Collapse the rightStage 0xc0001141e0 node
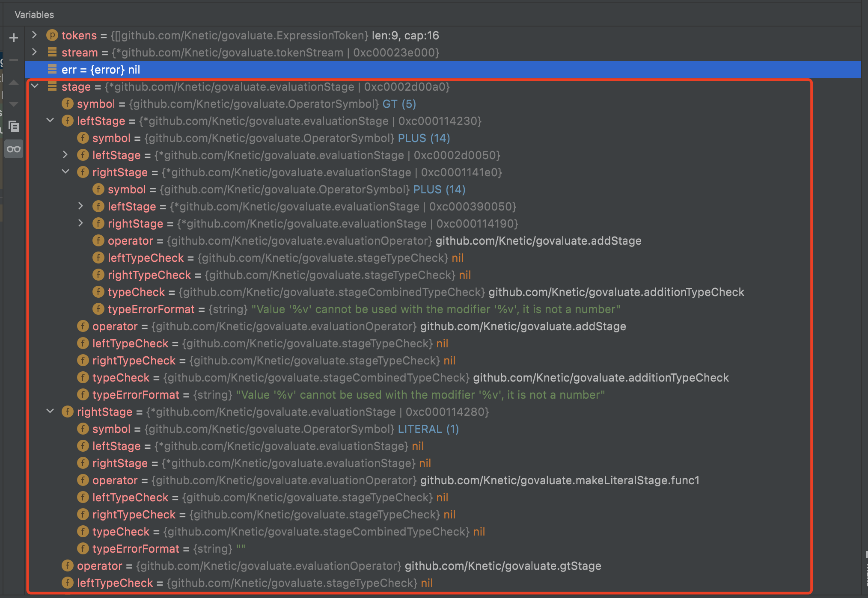 [65, 172]
